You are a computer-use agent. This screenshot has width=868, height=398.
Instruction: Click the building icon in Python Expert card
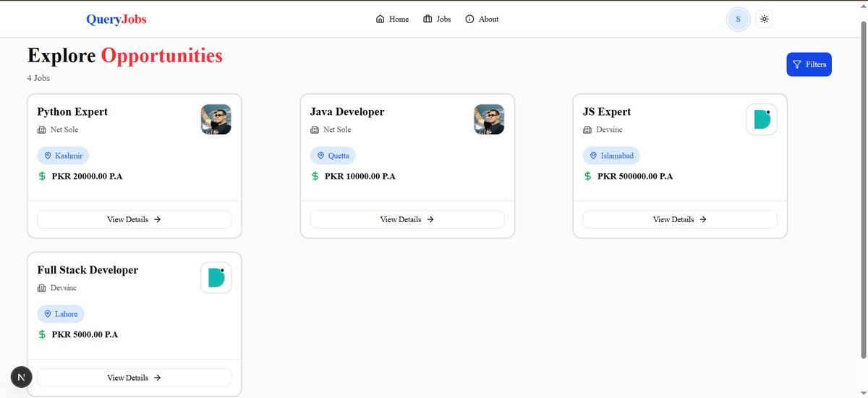[x=41, y=130]
